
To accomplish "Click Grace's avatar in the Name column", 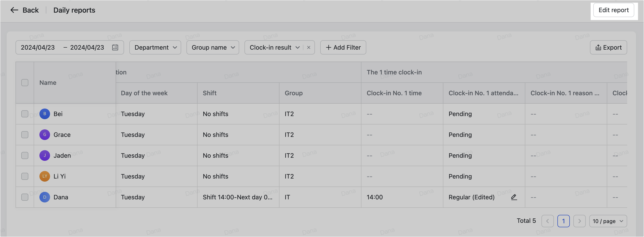I will (x=45, y=134).
